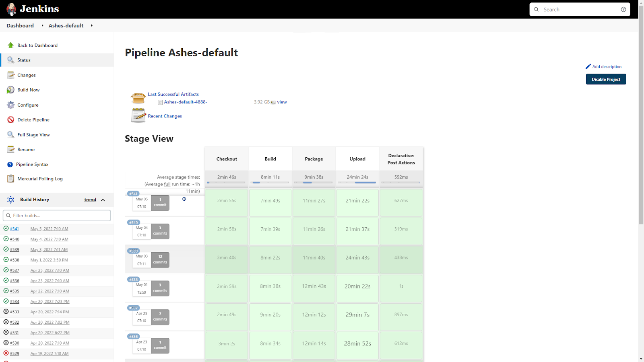
Task: Click the Jenkins butler logo
Action: click(x=11, y=9)
